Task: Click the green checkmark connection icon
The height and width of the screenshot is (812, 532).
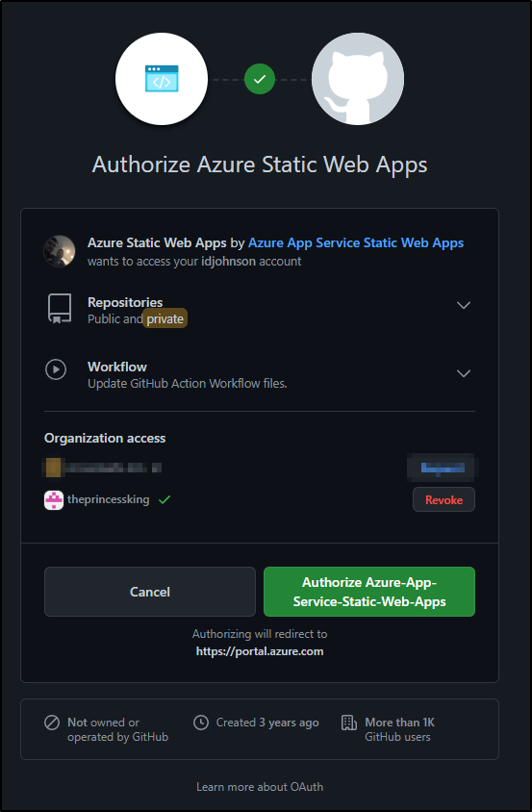Action: point(260,79)
